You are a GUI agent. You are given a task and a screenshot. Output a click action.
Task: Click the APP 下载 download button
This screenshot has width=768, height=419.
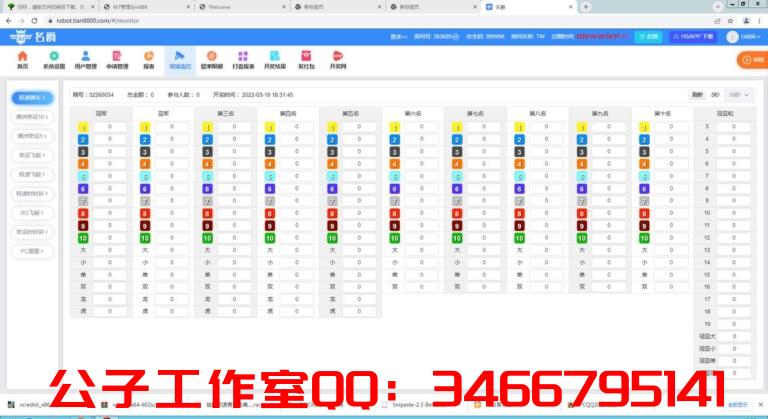(x=693, y=37)
